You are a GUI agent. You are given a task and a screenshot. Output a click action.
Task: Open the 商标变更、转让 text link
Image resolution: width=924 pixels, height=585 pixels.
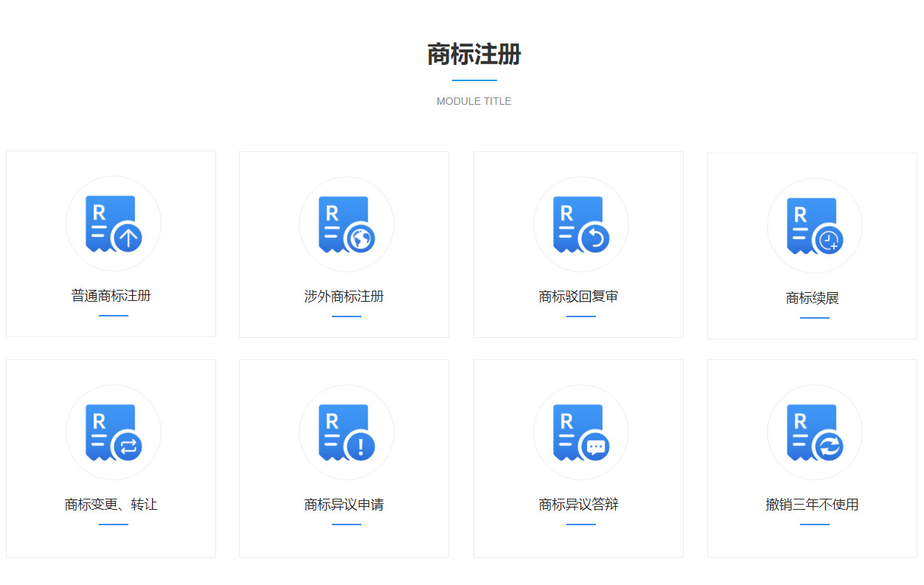[x=111, y=505]
